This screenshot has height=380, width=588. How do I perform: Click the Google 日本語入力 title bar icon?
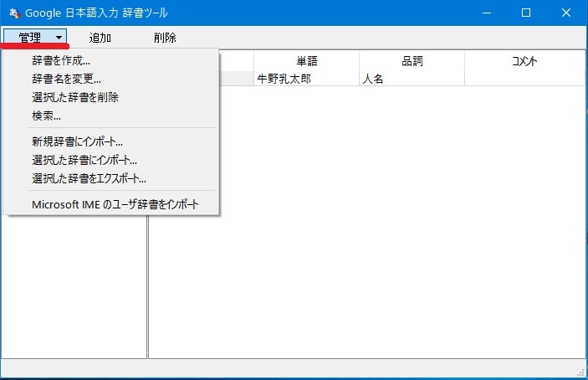tap(14, 13)
